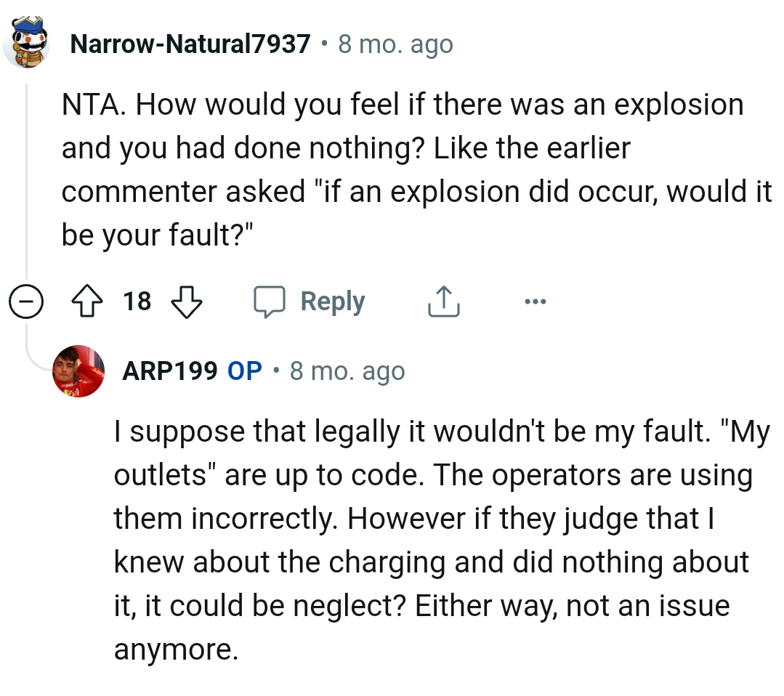Viewport: 784px width, 696px height.
Task: Click the "Reply" text label
Action: (333, 302)
